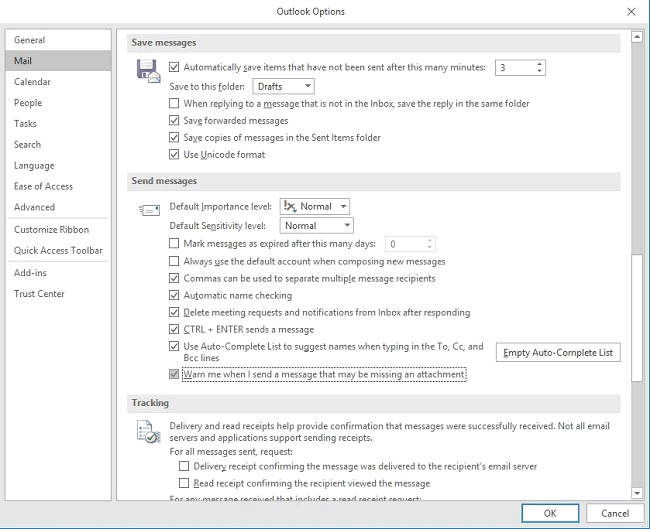650x529 pixels.
Task: Enable Delivery receipt for all messages
Action: [184, 466]
